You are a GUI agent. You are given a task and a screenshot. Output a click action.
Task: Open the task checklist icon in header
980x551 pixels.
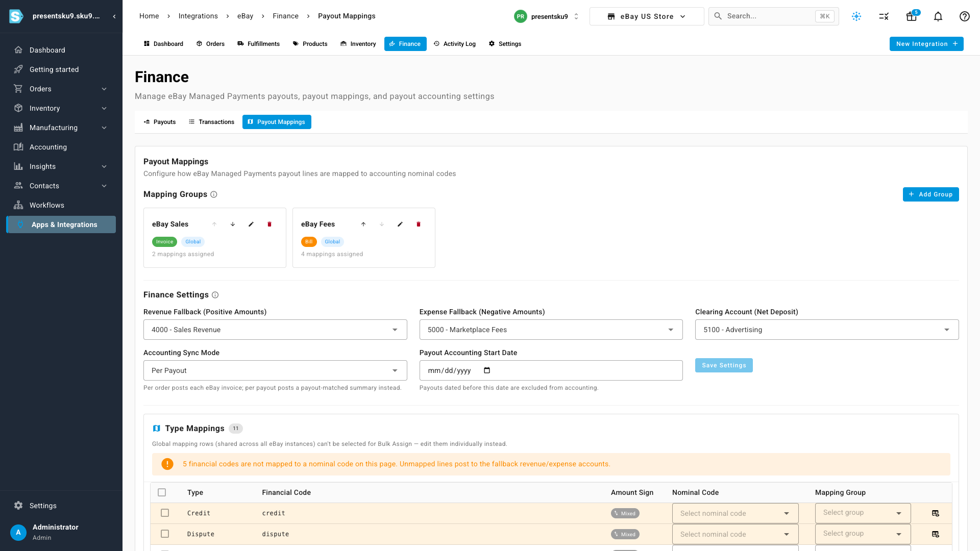click(x=884, y=16)
